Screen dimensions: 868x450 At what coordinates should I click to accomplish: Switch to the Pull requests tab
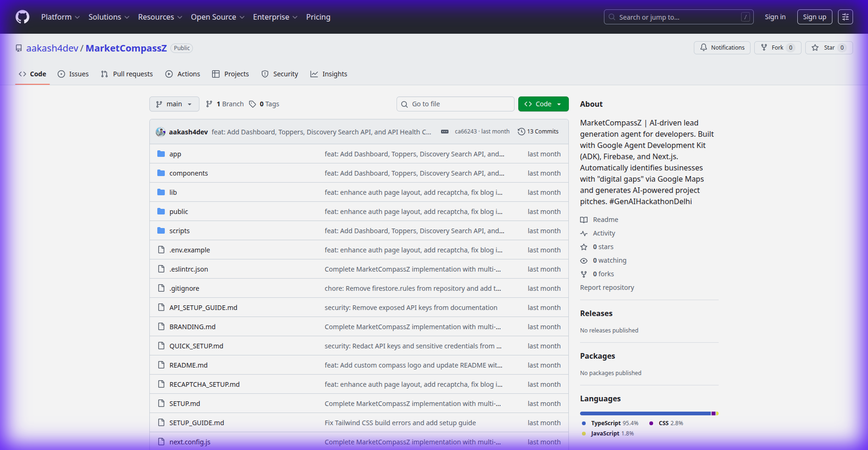[127, 74]
